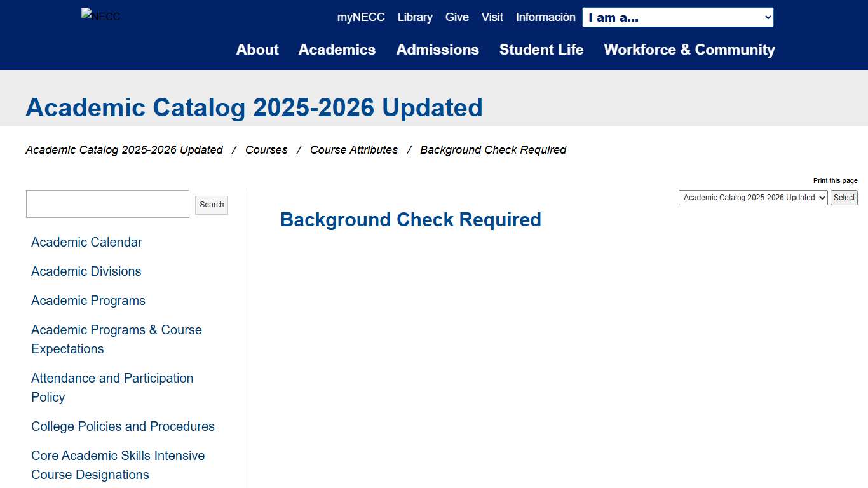The height and width of the screenshot is (488, 868).
Task: Open Course Attributes from breadcrumb
Action: [x=354, y=150]
